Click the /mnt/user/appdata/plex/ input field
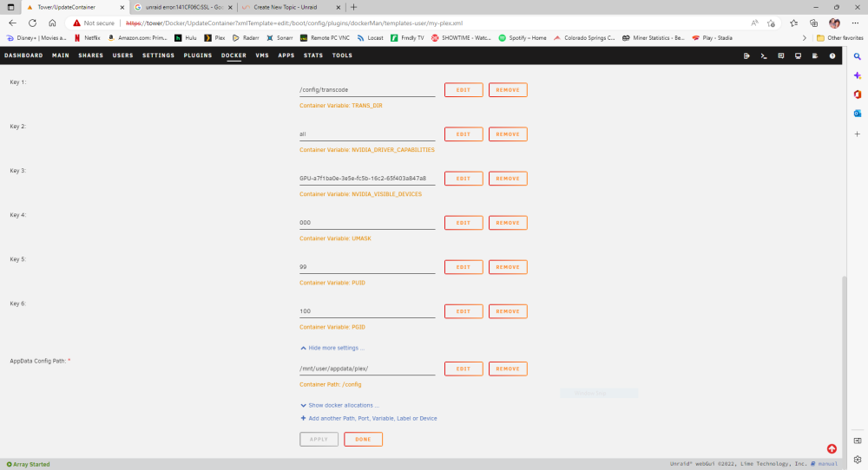The height and width of the screenshot is (470, 868). 367,369
